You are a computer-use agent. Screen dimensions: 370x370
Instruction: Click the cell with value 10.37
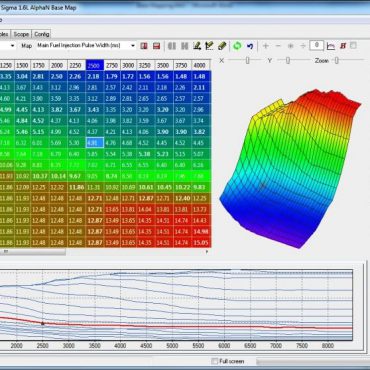[x=40, y=176]
